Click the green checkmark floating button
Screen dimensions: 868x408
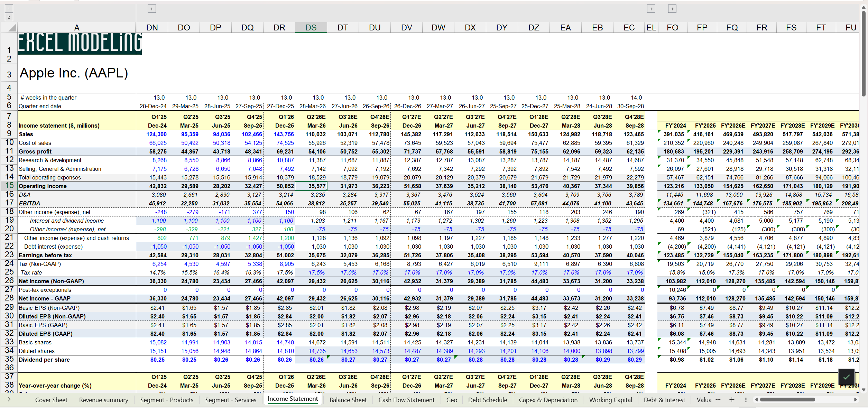847,377
